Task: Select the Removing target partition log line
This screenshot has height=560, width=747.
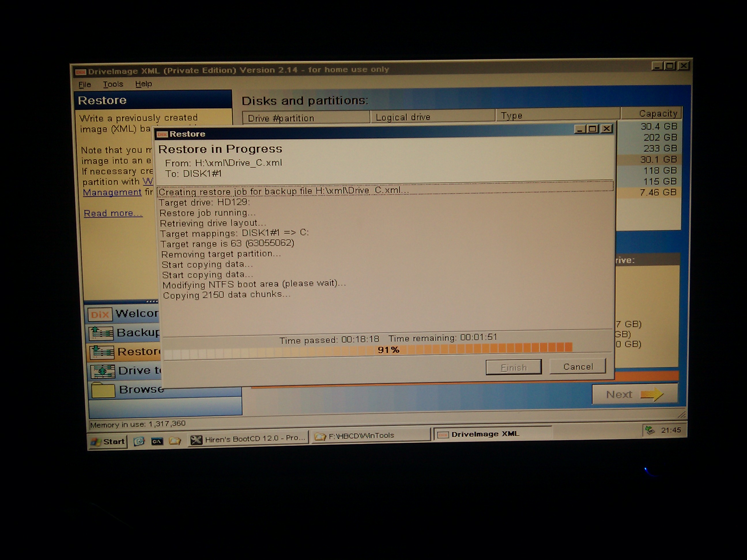Action: (221, 254)
